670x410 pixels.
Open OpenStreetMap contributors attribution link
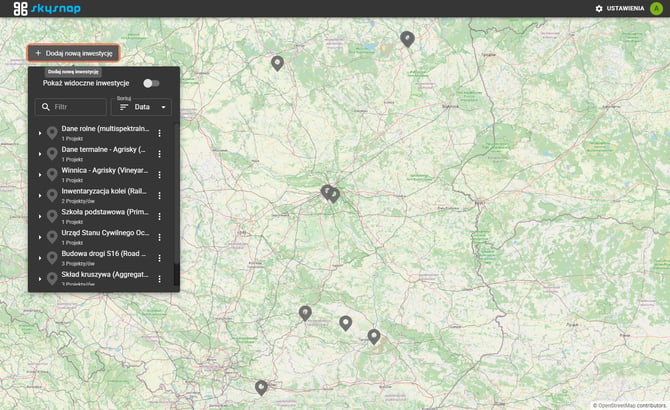point(632,406)
